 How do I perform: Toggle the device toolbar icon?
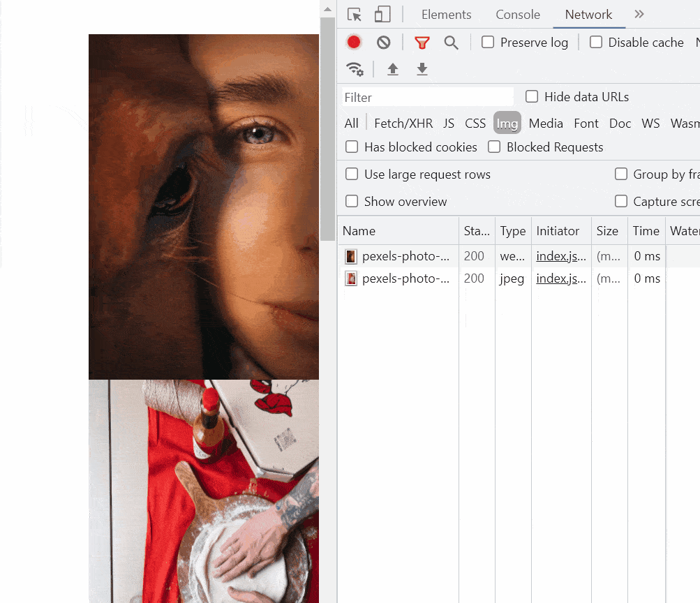pos(382,14)
